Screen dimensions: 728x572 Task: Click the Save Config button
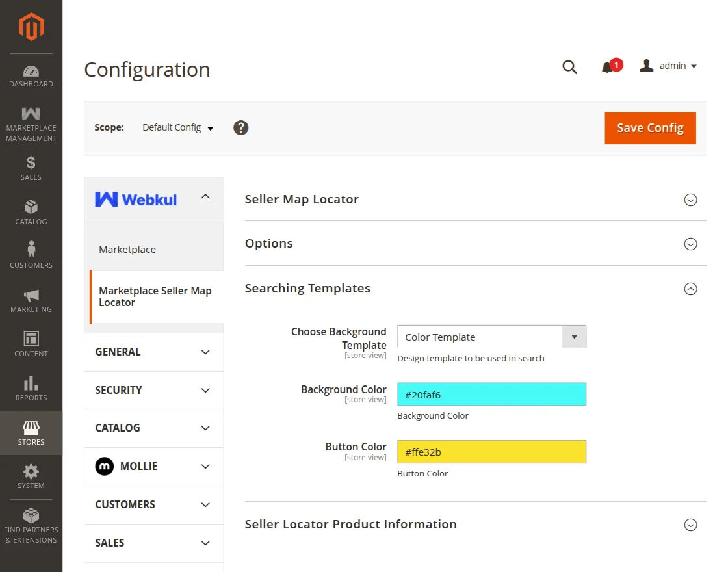click(x=650, y=128)
